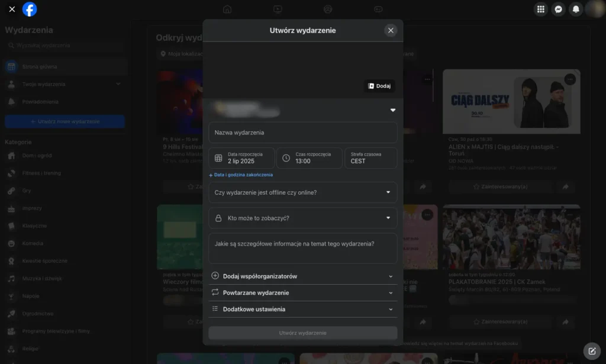Click the Home icon in top navigation

tap(227, 9)
